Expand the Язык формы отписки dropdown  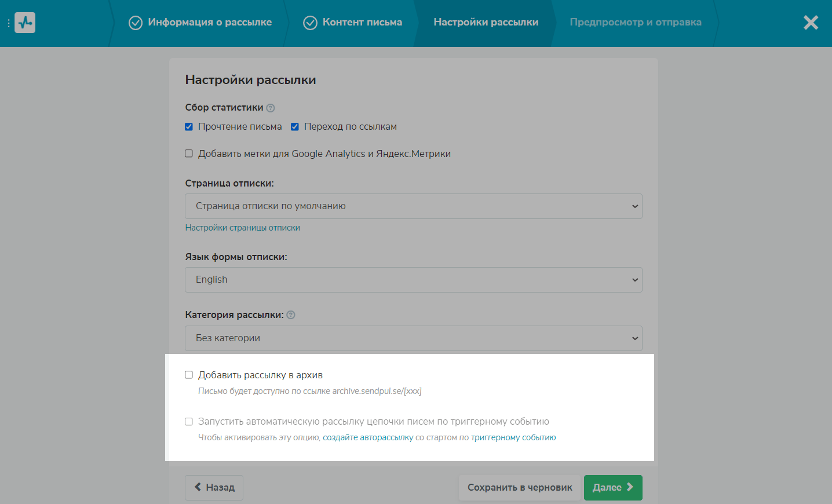[413, 280]
